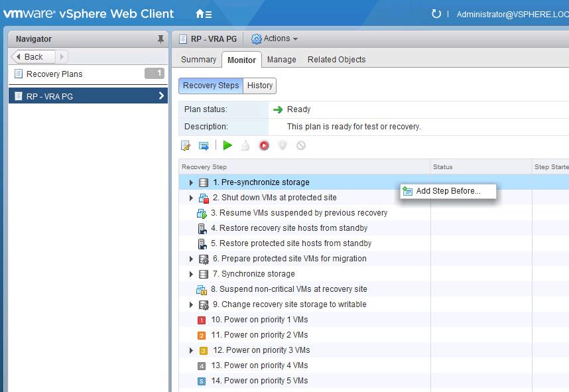Click the Restore protected site hosts icon

pos(202,244)
